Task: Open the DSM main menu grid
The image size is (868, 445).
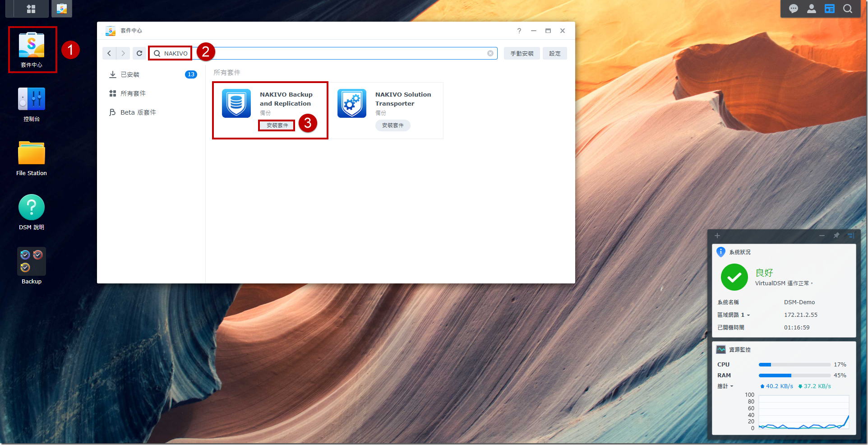Action: click(x=31, y=9)
